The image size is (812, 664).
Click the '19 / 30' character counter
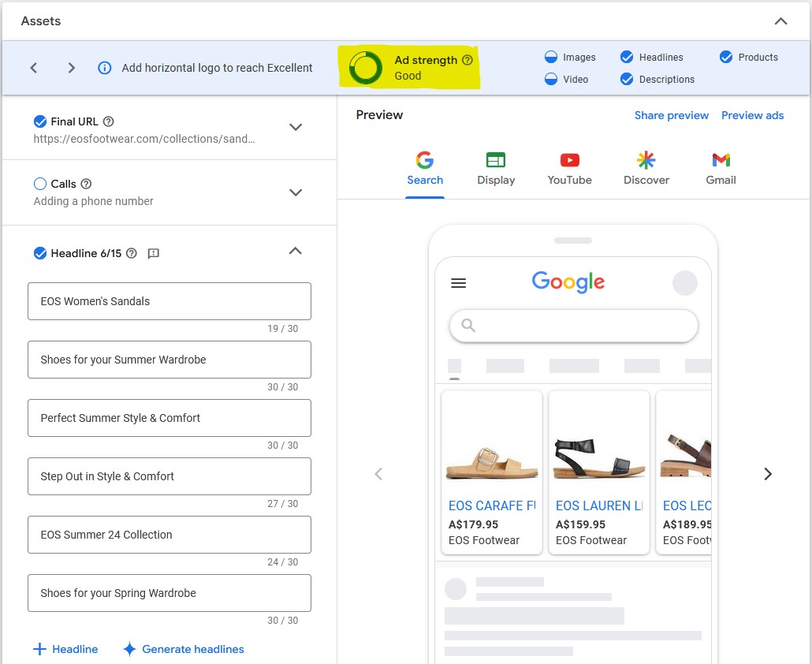tap(283, 329)
